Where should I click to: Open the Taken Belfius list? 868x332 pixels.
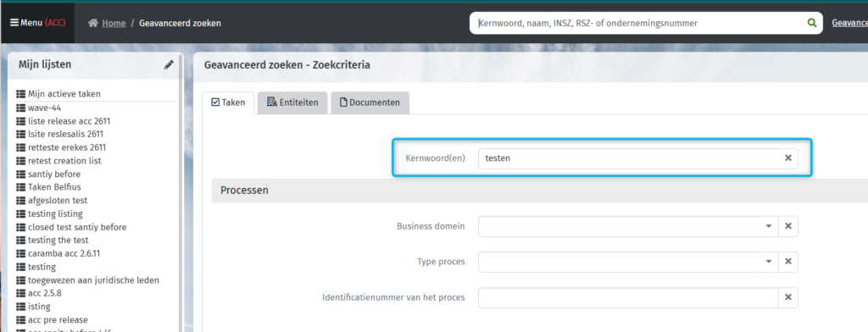[x=54, y=187]
